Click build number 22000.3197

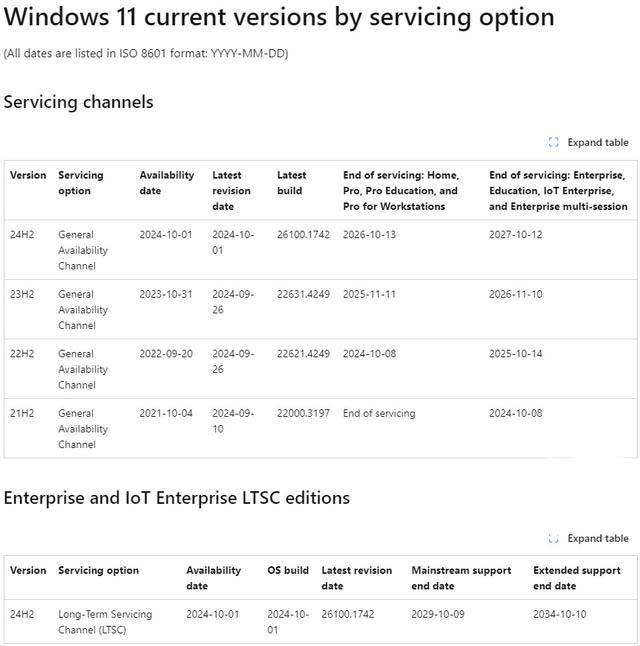click(304, 413)
